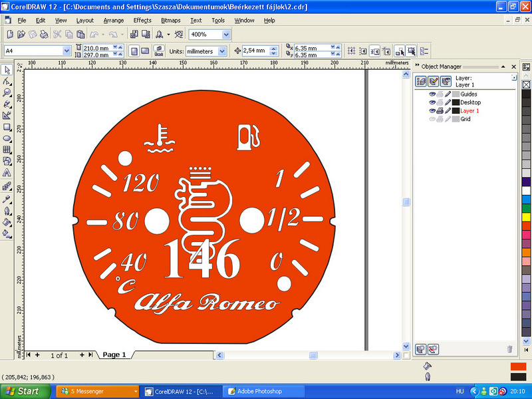Switch to 5 Messenger taskbar button

(x=98, y=392)
